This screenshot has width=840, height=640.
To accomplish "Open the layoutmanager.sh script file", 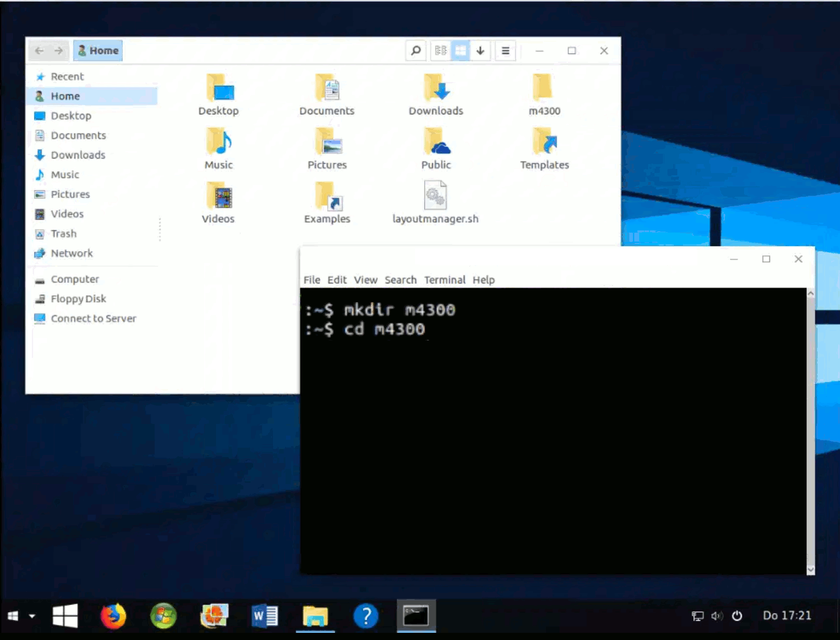I will (x=435, y=202).
